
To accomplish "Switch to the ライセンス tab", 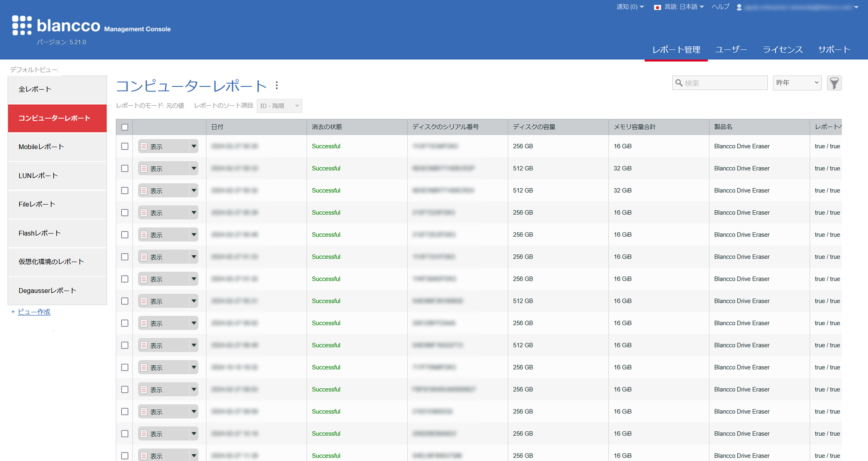I will pyautogui.click(x=783, y=50).
